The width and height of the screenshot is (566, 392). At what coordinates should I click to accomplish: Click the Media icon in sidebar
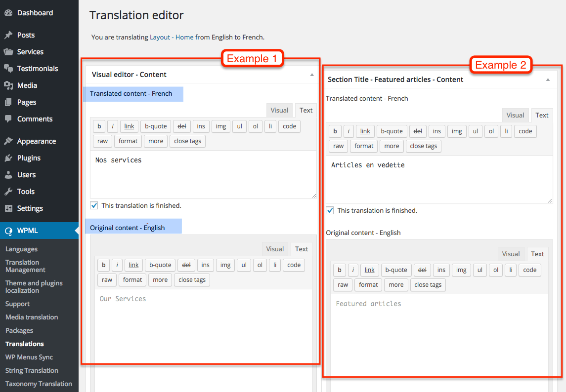click(8, 85)
